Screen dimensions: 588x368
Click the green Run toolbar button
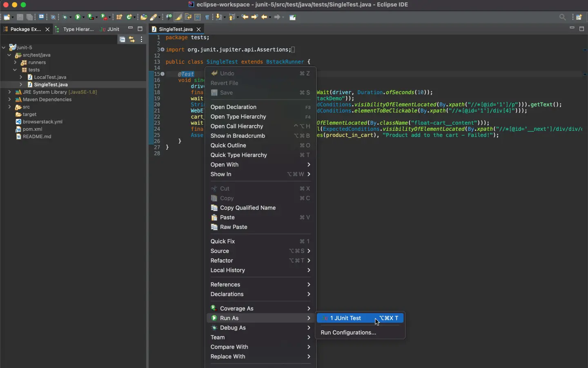click(77, 17)
